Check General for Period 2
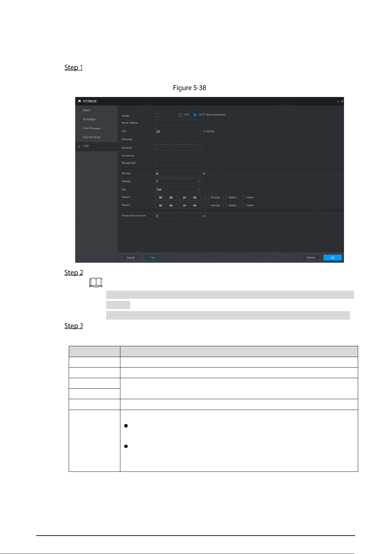The image size is (392, 554). click(x=207, y=205)
